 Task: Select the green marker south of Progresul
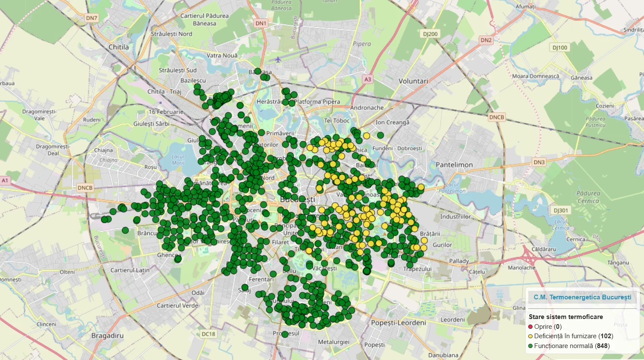click(285, 334)
